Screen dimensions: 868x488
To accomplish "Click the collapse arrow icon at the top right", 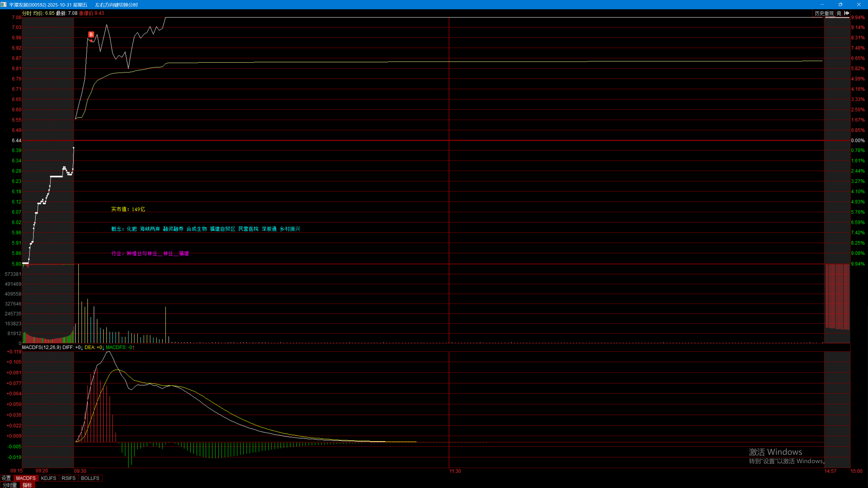I will [x=847, y=13].
